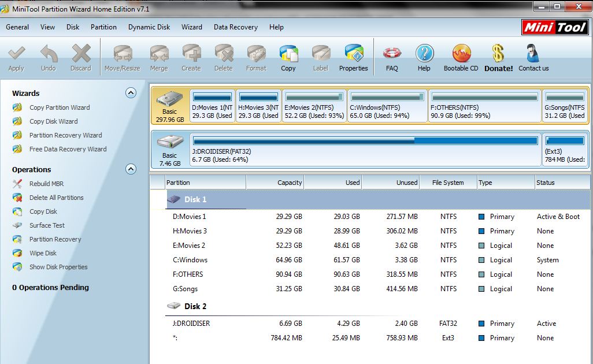Open the Label tool icon
Screen dimensions: 593x364
coord(320,57)
